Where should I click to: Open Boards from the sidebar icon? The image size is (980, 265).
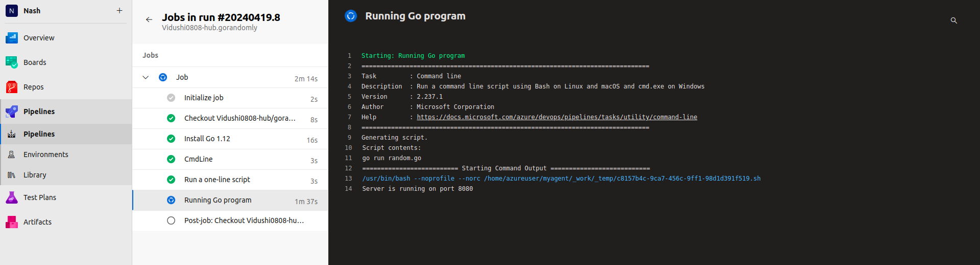[11, 62]
